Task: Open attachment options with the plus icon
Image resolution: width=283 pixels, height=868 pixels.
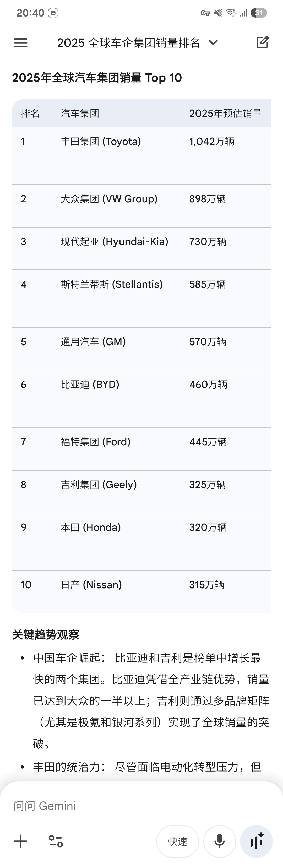Action: pos(20,841)
